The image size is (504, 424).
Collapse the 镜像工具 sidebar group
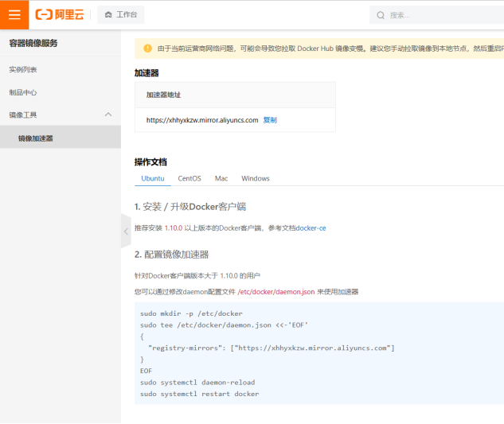(61, 115)
